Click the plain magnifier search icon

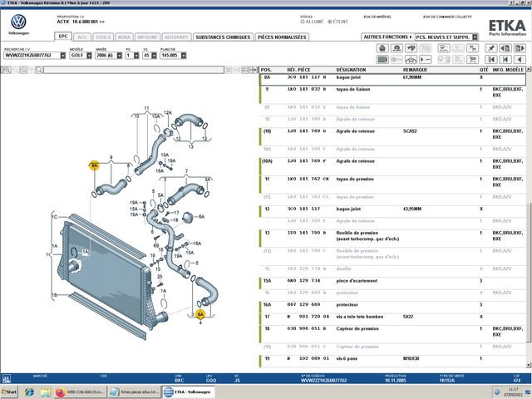[x=39, y=70]
